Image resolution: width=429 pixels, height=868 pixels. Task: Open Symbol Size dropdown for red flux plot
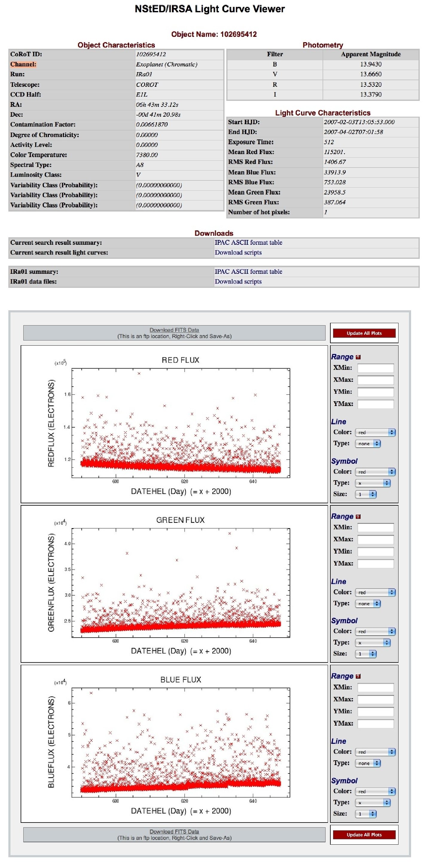point(366,494)
